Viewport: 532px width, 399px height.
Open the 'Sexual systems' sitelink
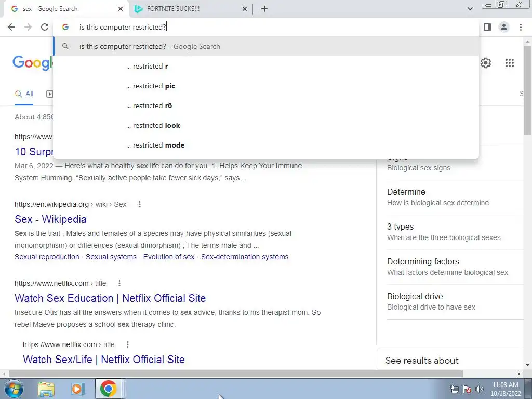tap(111, 257)
